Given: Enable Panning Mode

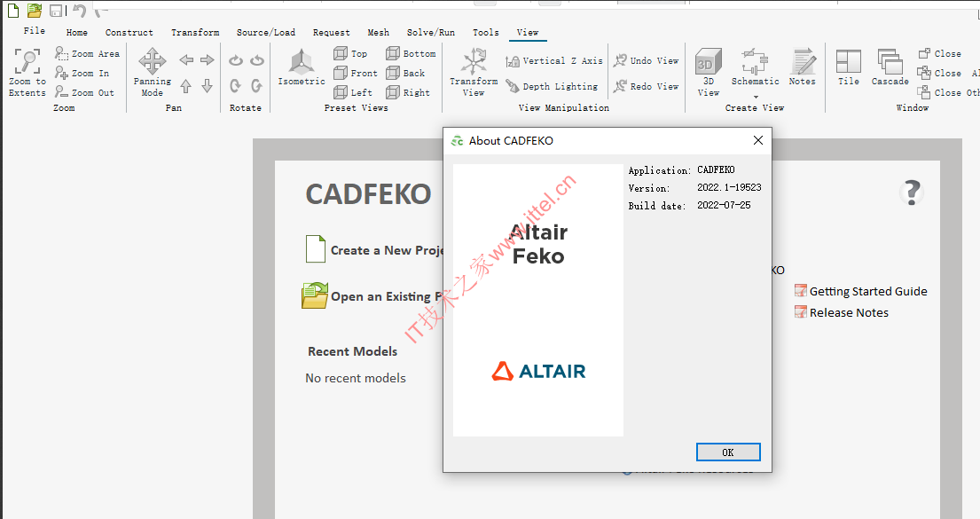Looking at the screenshot, I should [152, 73].
